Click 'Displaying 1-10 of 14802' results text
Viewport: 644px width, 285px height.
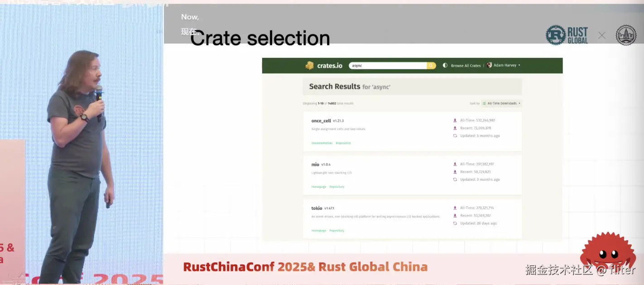pyautogui.click(x=328, y=104)
